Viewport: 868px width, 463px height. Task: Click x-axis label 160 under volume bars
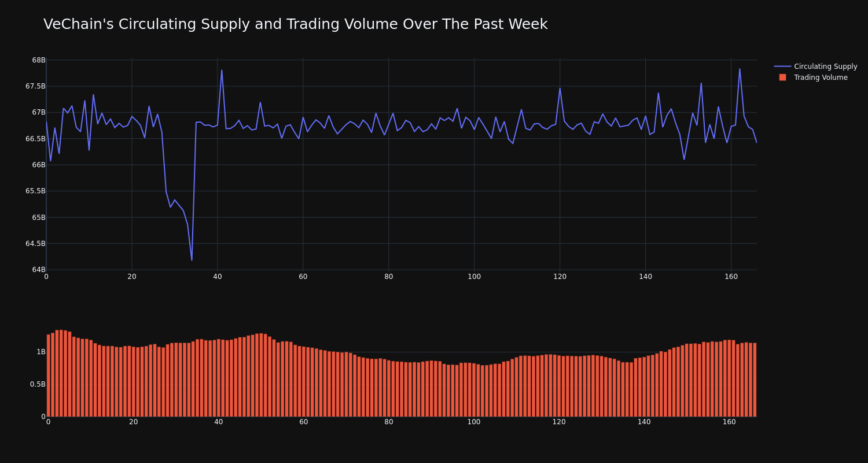[x=729, y=422]
